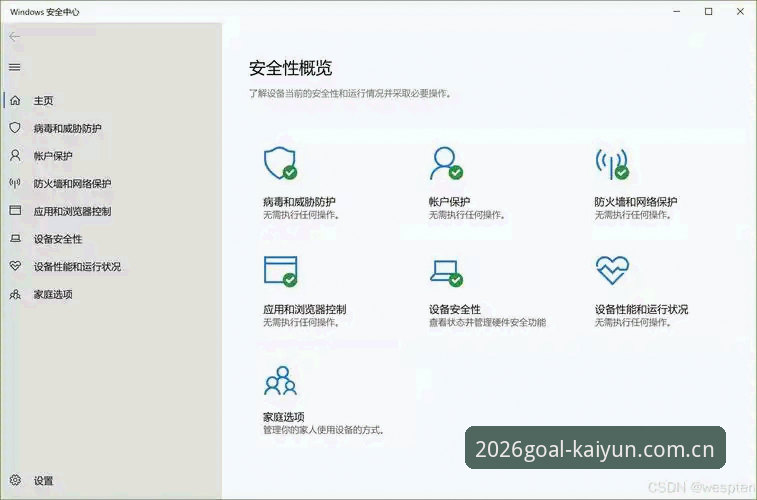This screenshot has width=757, height=500.
Task: Open the hamburger navigation menu
Action: tap(14, 67)
